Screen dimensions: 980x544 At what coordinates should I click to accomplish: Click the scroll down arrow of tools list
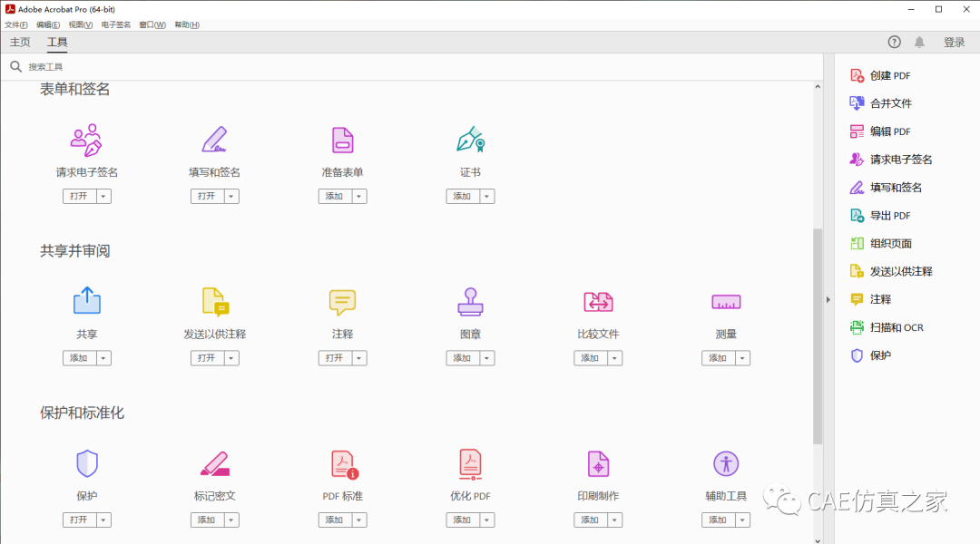click(818, 539)
